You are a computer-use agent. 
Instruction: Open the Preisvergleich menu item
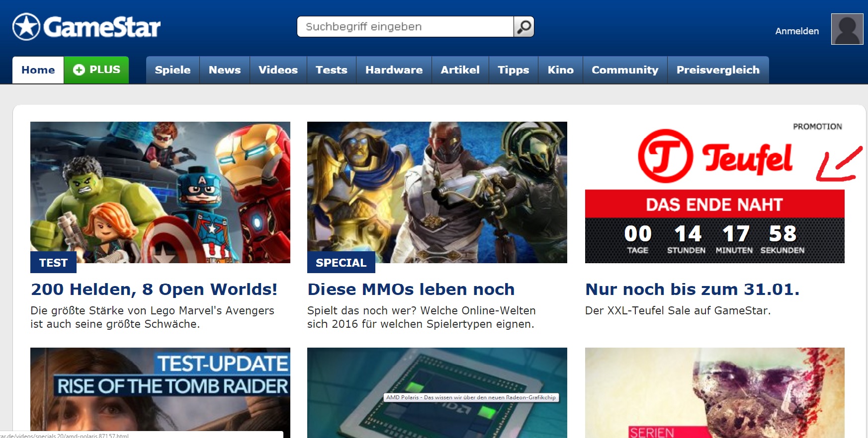tap(718, 70)
